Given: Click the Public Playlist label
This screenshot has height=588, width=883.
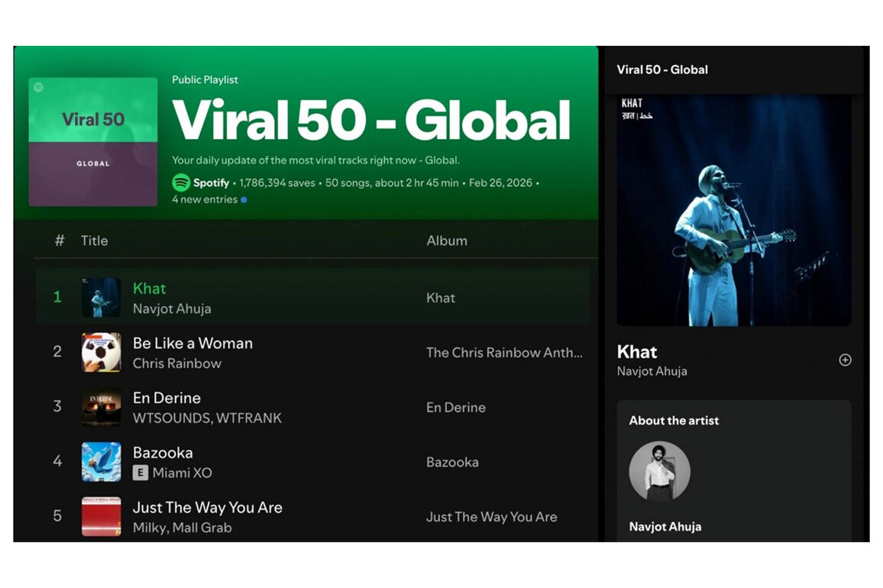Looking at the screenshot, I should click(205, 79).
